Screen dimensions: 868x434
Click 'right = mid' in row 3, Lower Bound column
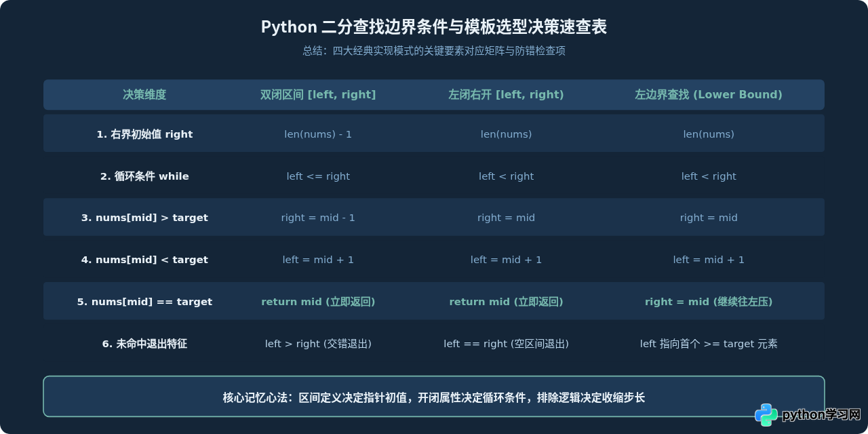(709, 218)
